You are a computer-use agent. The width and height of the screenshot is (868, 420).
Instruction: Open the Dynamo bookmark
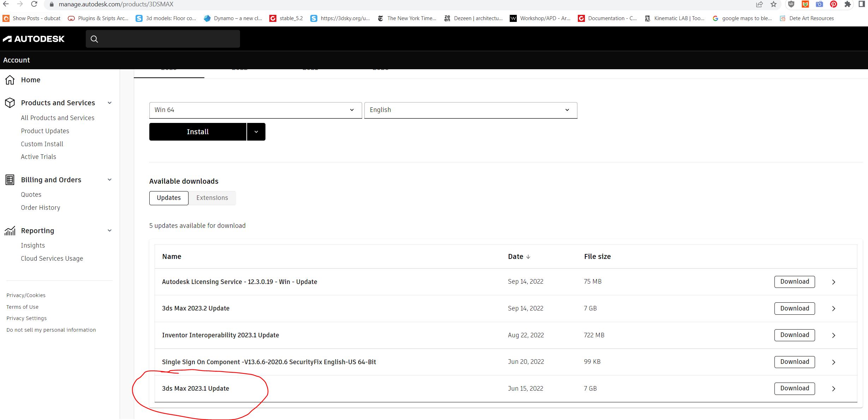233,18
